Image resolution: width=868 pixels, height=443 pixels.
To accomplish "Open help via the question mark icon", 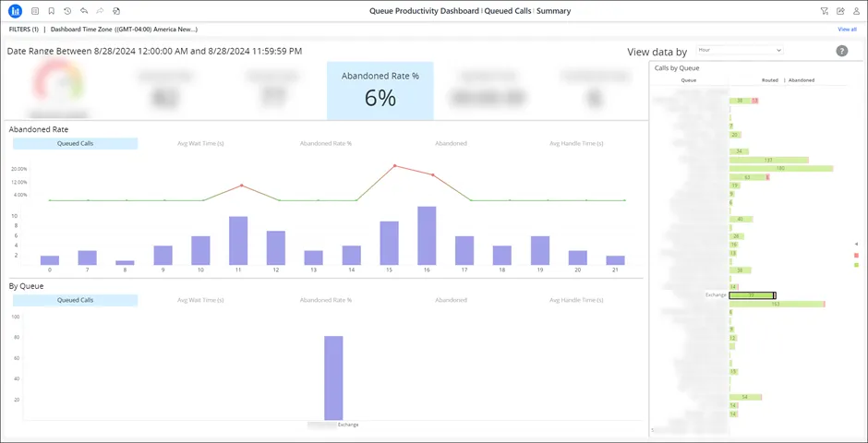I will 841,51.
